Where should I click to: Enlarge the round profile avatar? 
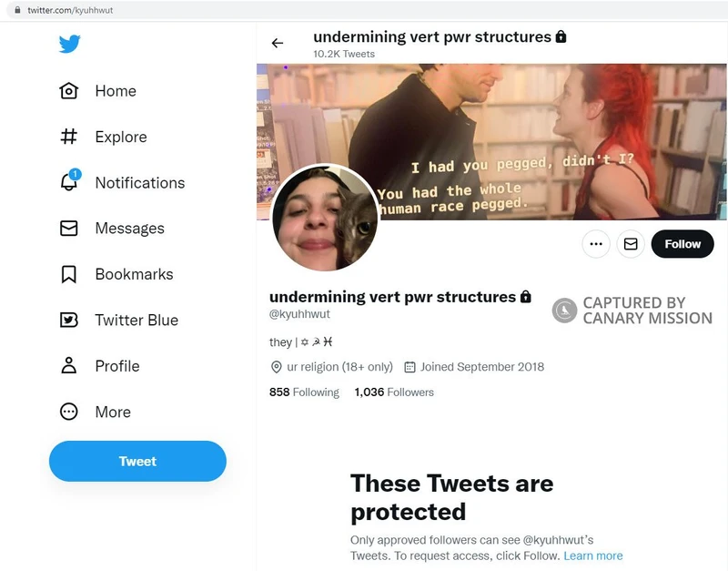(325, 219)
